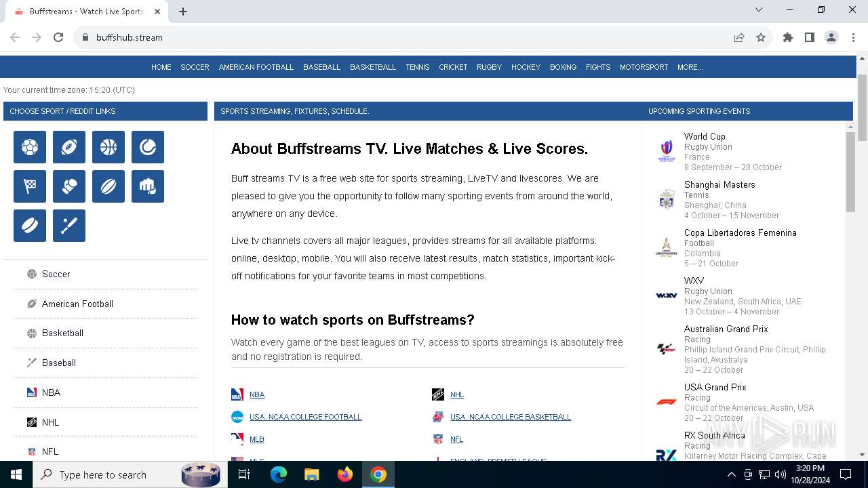Viewport: 868px width, 488px height.
Task: Open the MotoGP Australian Grand Prix logo
Action: click(x=667, y=349)
